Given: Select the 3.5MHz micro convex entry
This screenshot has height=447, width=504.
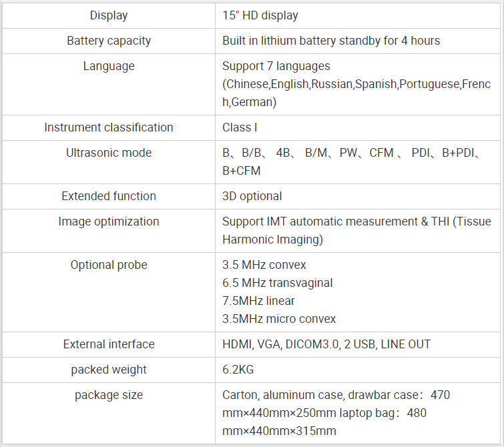Looking at the screenshot, I should (279, 319).
